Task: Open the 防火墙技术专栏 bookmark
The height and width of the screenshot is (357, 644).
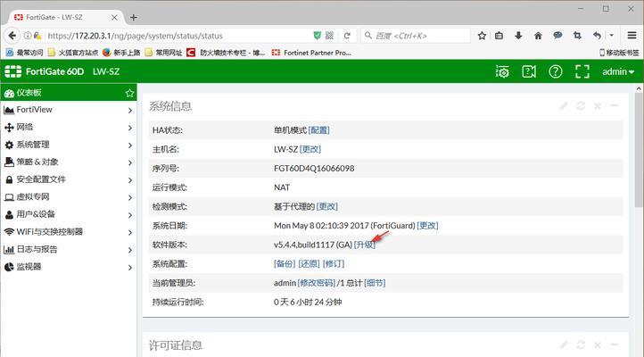Action: coord(226,53)
